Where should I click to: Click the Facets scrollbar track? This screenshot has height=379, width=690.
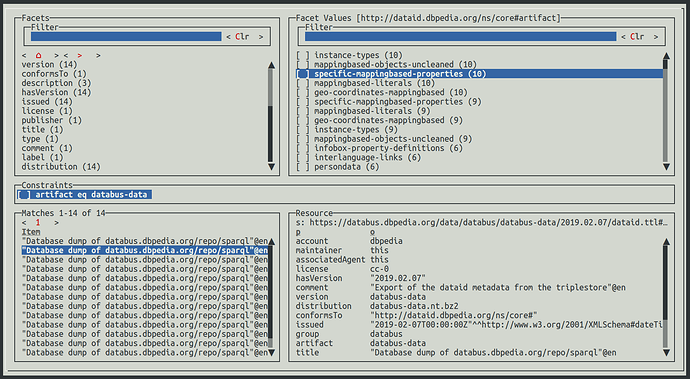point(271,116)
